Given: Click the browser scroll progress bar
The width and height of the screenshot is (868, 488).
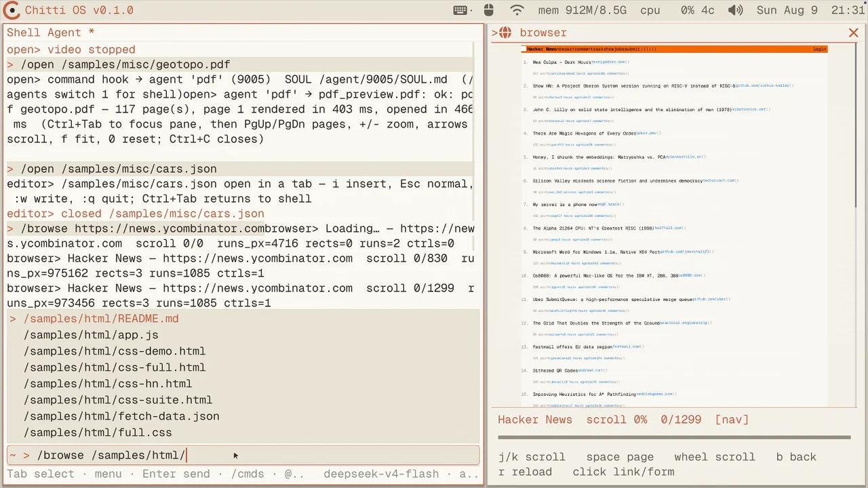Looking at the screenshot, I should pos(674,438).
